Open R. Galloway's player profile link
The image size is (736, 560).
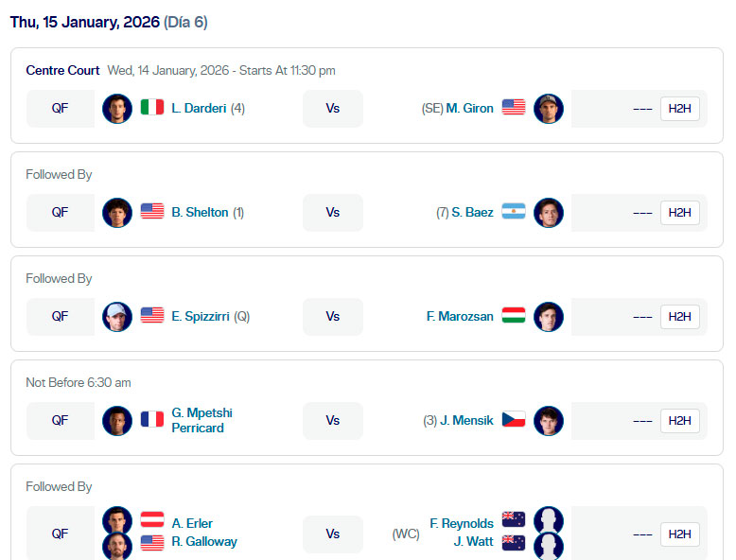(x=204, y=542)
